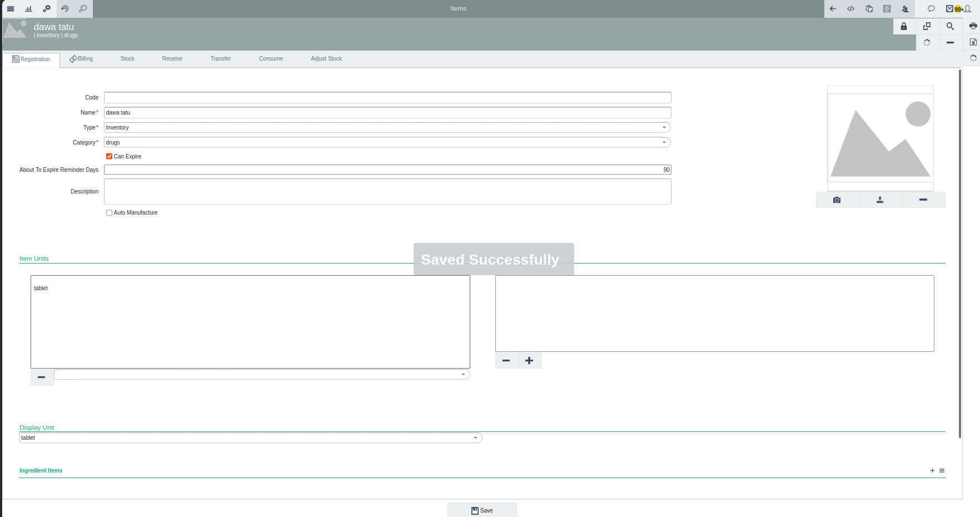
Task: Remove unit with minus below tablet list
Action: coord(42,377)
